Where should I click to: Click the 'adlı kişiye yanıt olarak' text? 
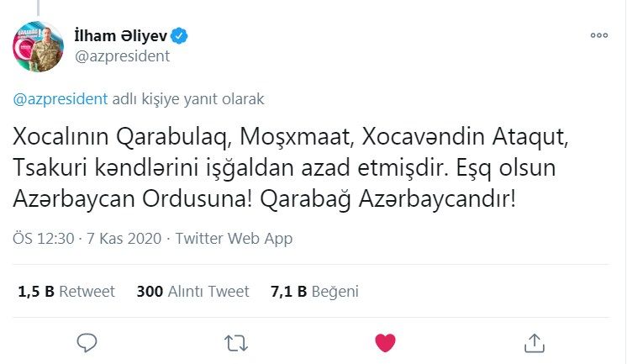coord(187,98)
